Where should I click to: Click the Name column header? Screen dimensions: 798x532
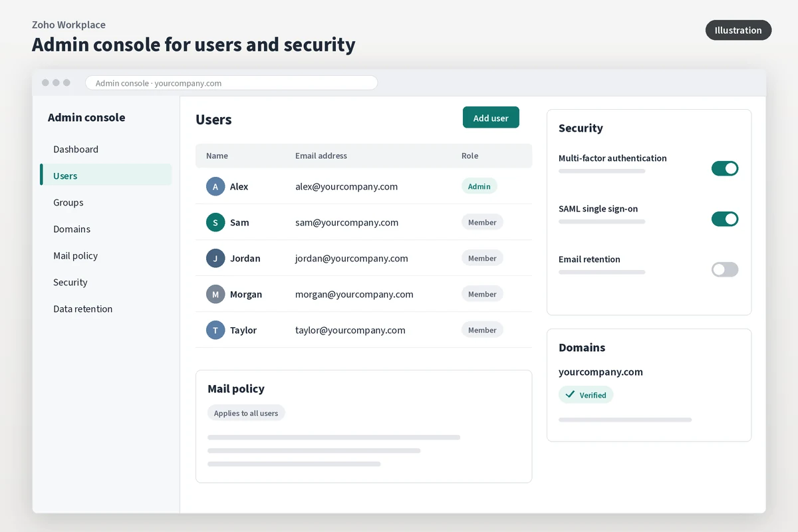(217, 156)
